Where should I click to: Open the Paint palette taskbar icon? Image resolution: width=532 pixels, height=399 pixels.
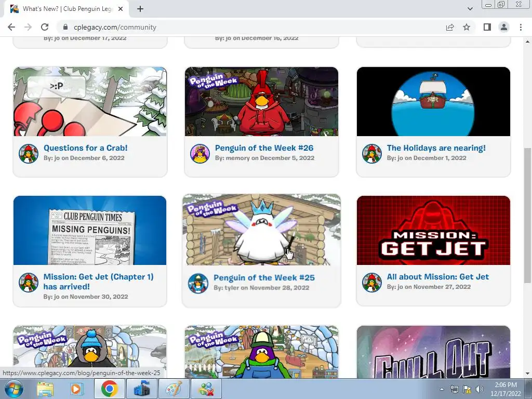point(174,389)
